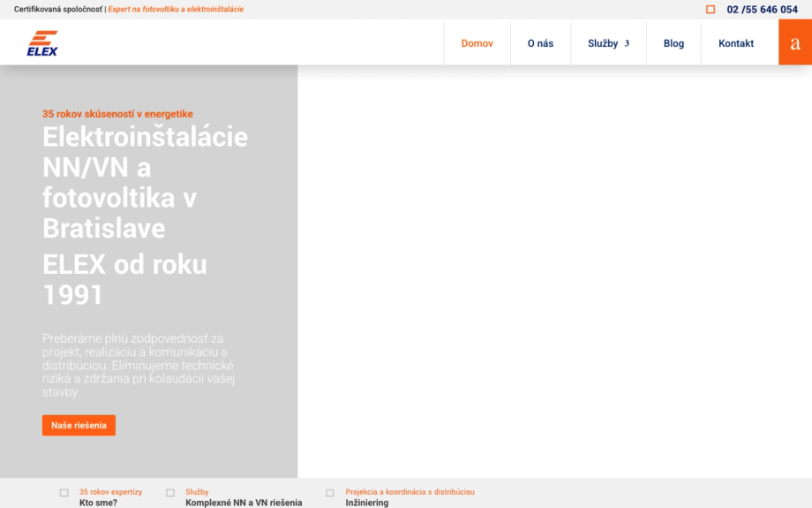The width and height of the screenshot is (812, 508).
Task: Call the phone number 02 /55 646 054
Action: pyautogui.click(x=763, y=10)
